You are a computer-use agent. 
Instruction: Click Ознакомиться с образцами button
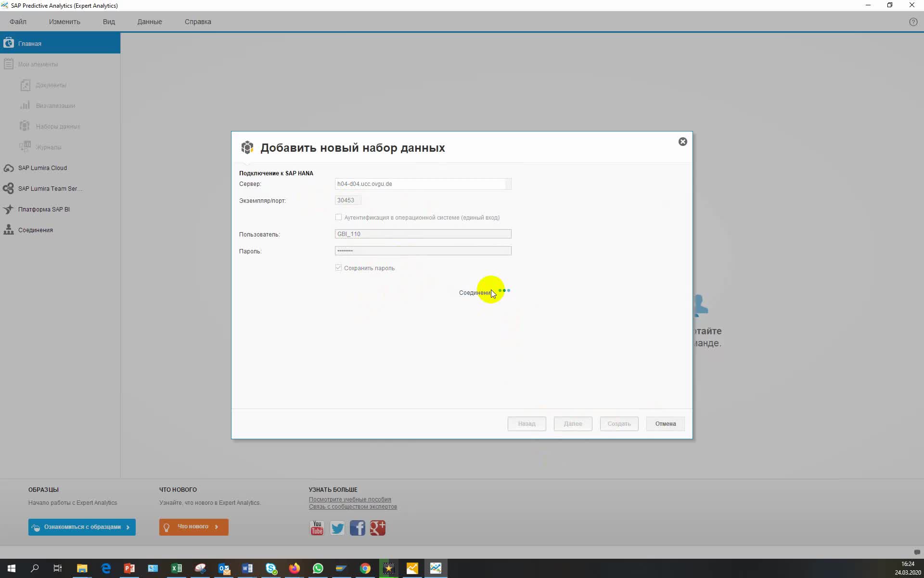click(82, 527)
